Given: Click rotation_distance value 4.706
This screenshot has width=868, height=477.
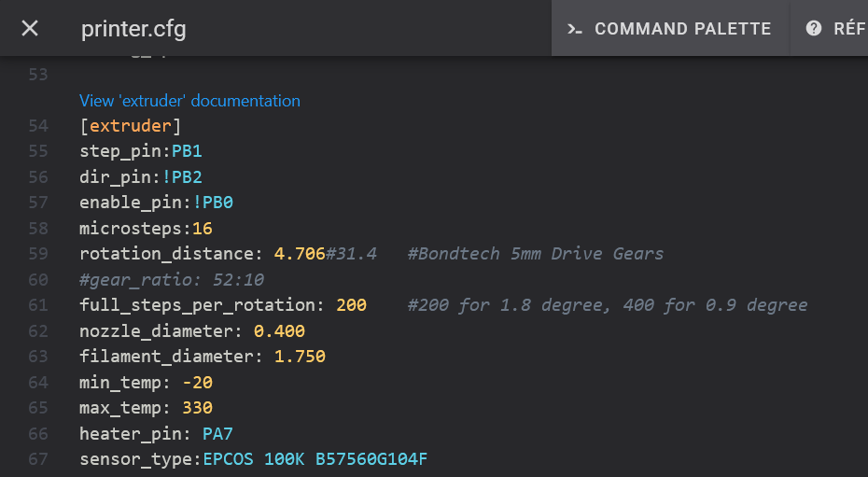Looking at the screenshot, I should [299, 254].
